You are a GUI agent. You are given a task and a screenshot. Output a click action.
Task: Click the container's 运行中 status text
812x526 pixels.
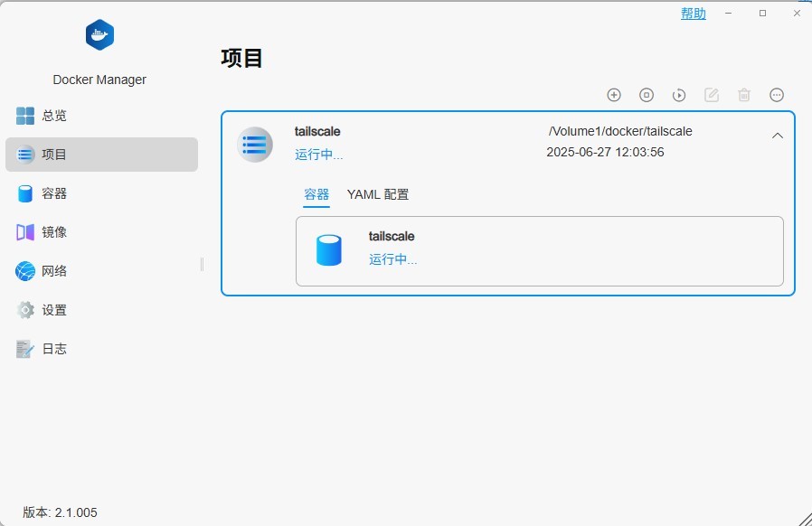pos(393,258)
